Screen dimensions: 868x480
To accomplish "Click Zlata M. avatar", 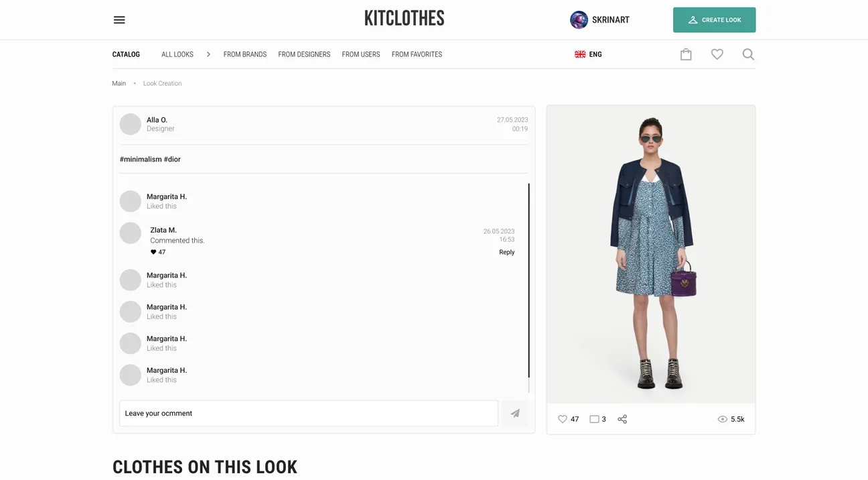I will (x=130, y=233).
